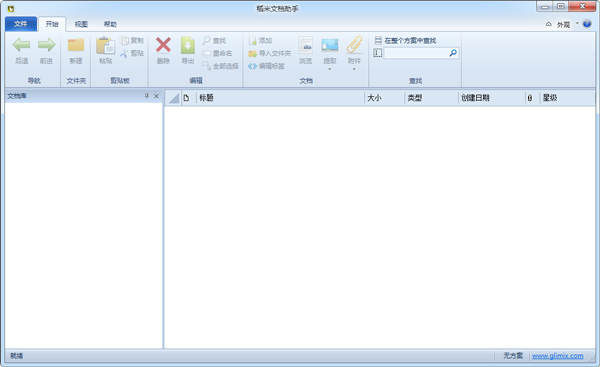Image resolution: width=600 pixels, height=367 pixels.
Task: Sort the list by the 星级 column
Action: [567, 98]
